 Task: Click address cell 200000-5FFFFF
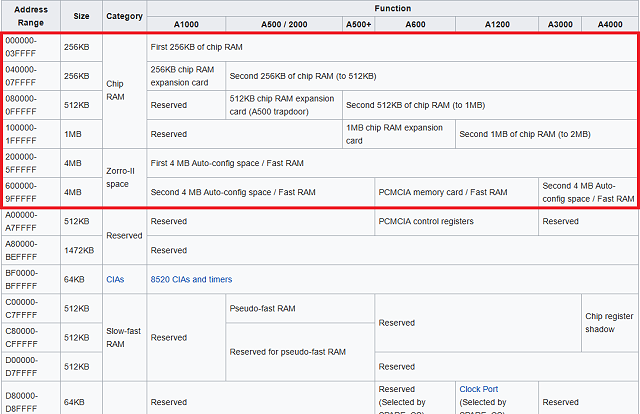coord(31,163)
